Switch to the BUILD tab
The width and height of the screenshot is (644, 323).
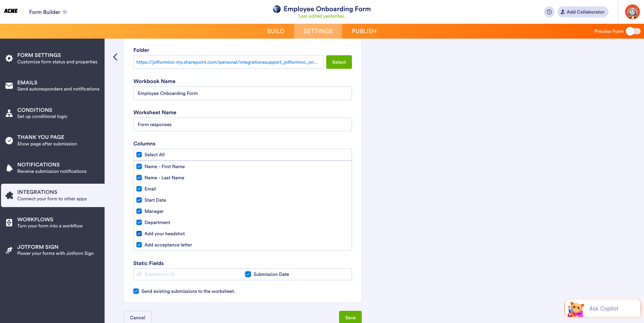[x=275, y=31]
